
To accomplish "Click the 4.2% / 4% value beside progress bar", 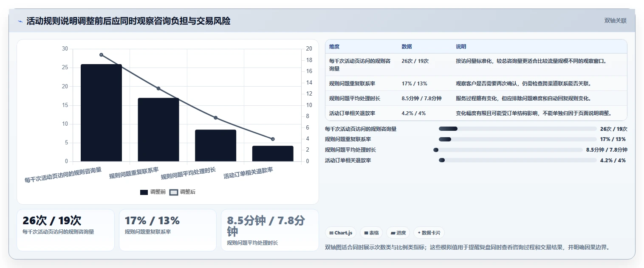I will click(613, 161).
